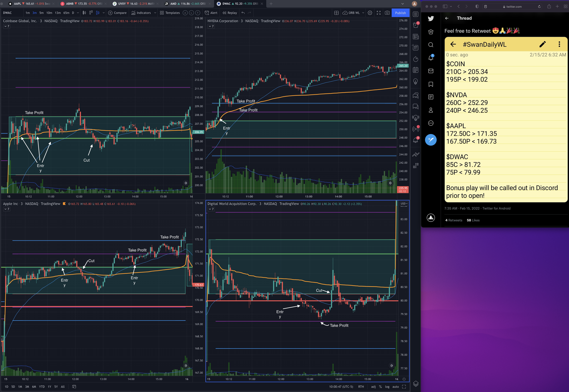The image size is (569, 392).
Task: Enter fullscreen mode in TradingView toolbar
Action: [x=379, y=13]
